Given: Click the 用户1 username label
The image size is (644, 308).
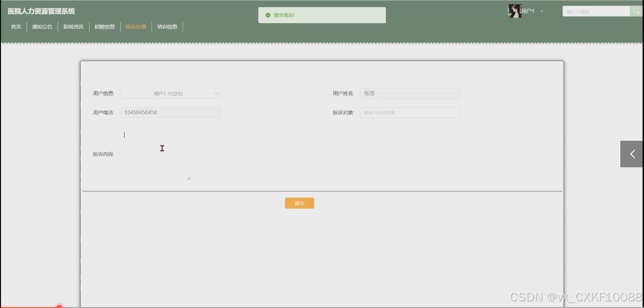Looking at the screenshot, I should (528, 11).
